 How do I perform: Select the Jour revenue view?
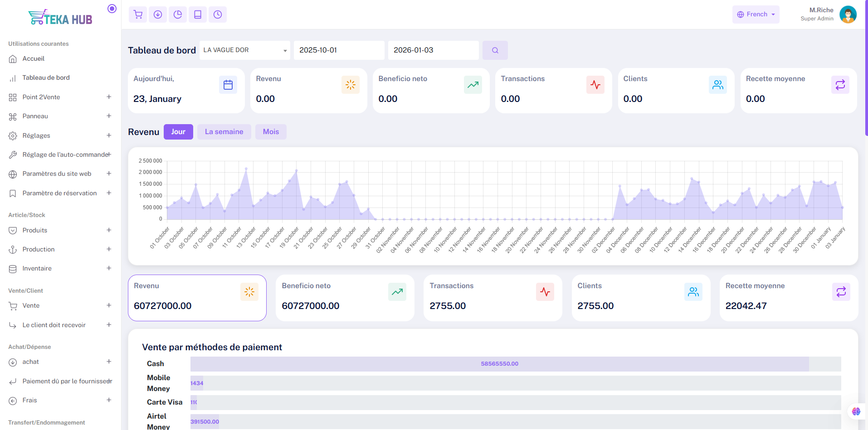[x=178, y=132]
